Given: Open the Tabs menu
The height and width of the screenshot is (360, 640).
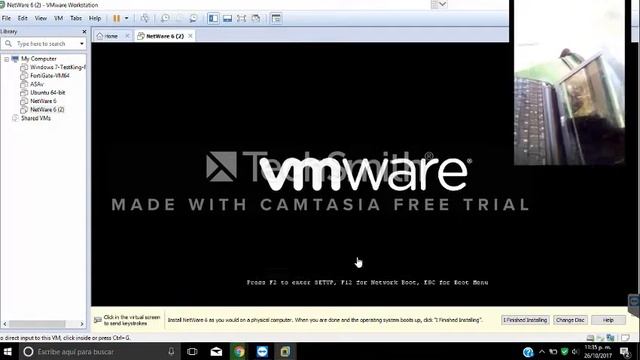Looking at the screenshot, I should tap(76, 18).
